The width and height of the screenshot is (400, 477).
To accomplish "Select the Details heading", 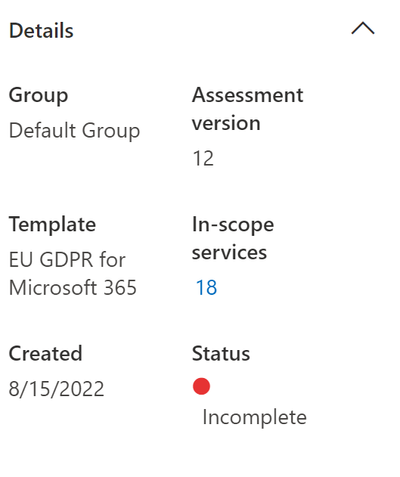I will (x=41, y=31).
